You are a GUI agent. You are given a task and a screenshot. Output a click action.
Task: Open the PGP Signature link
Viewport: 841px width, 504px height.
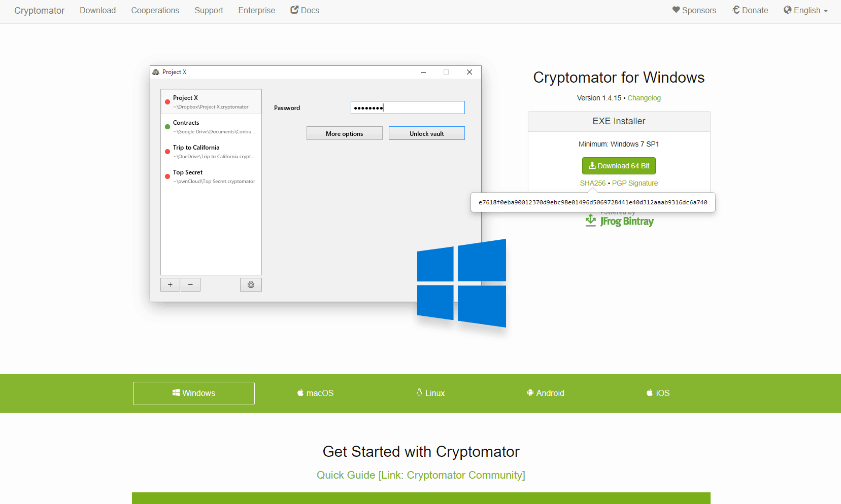click(635, 183)
